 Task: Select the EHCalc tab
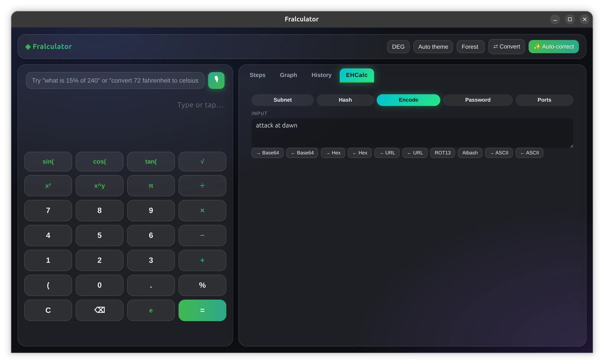pyautogui.click(x=357, y=75)
